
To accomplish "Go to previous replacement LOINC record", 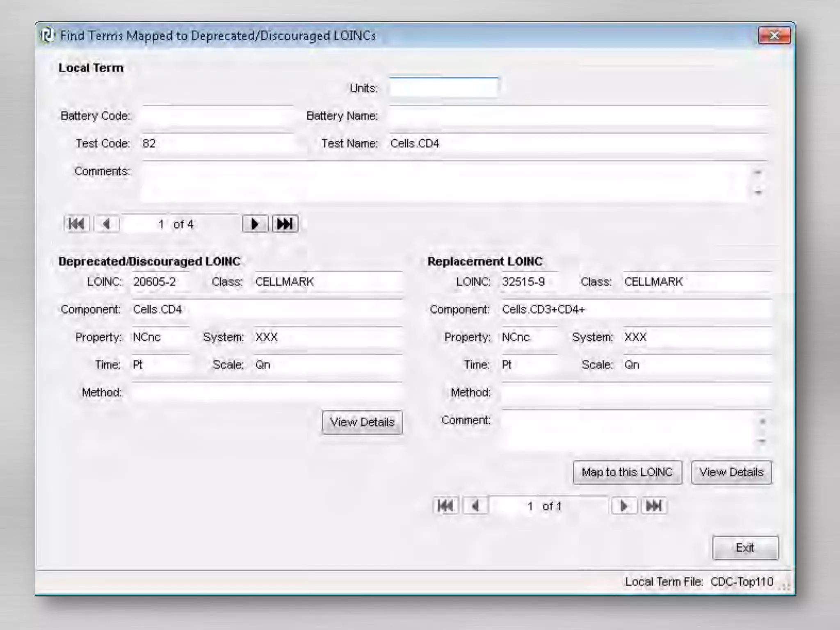I will (x=476, y=506).
